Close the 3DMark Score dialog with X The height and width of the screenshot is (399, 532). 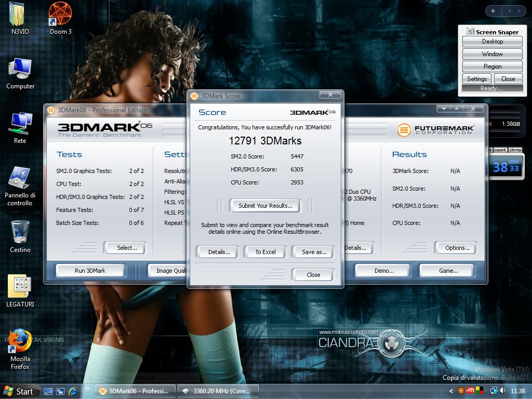click(330, 95)
